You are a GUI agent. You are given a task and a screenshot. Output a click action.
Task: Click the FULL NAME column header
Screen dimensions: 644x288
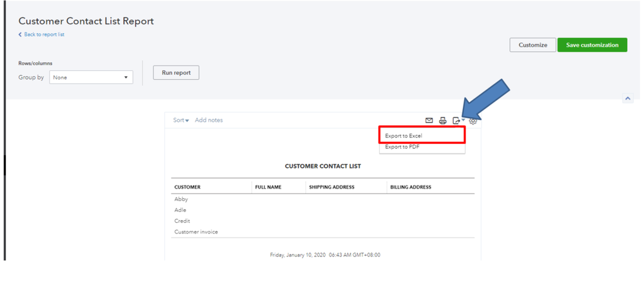(269, 187)
